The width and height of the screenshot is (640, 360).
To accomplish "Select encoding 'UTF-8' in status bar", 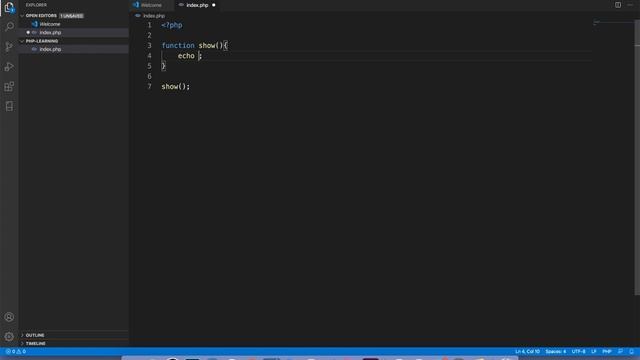I will click(578, 351).
